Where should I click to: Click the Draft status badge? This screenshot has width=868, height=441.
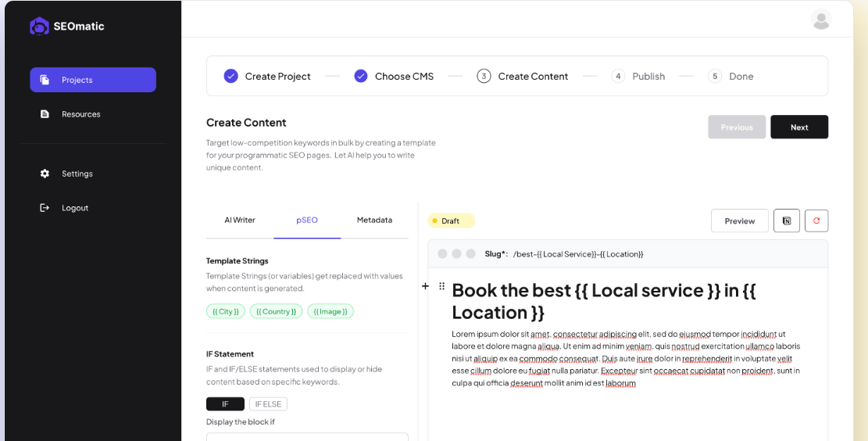[x=451, y=221]
